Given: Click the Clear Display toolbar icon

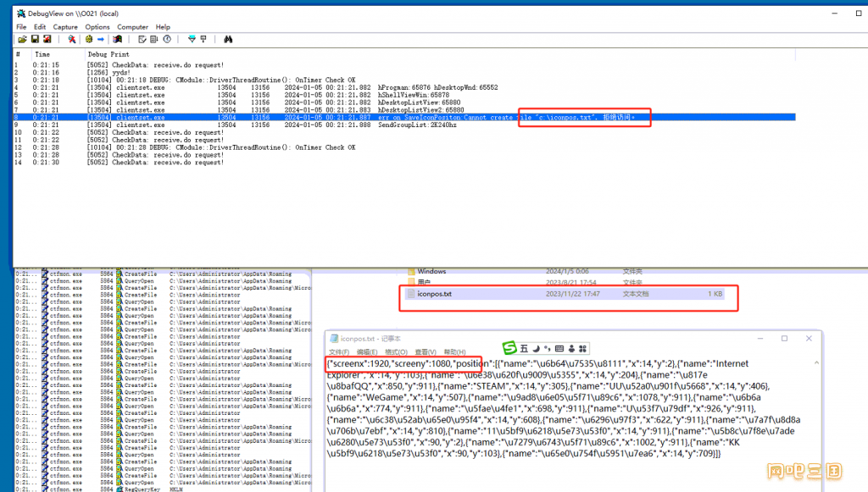Looking at the screenshot, I should [x=142, y=39].
